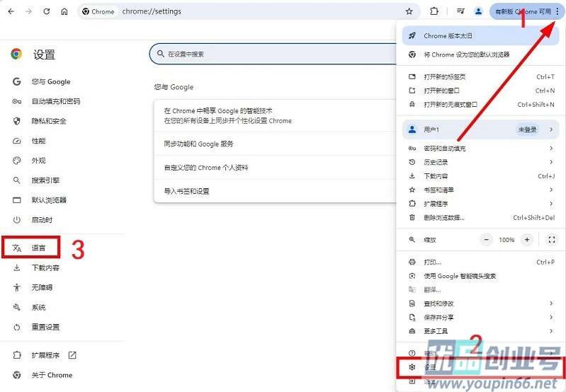The width and height of the screenshot is (566, 392).
Task: Click the browser reload button
Action: (x=47, y=11)
